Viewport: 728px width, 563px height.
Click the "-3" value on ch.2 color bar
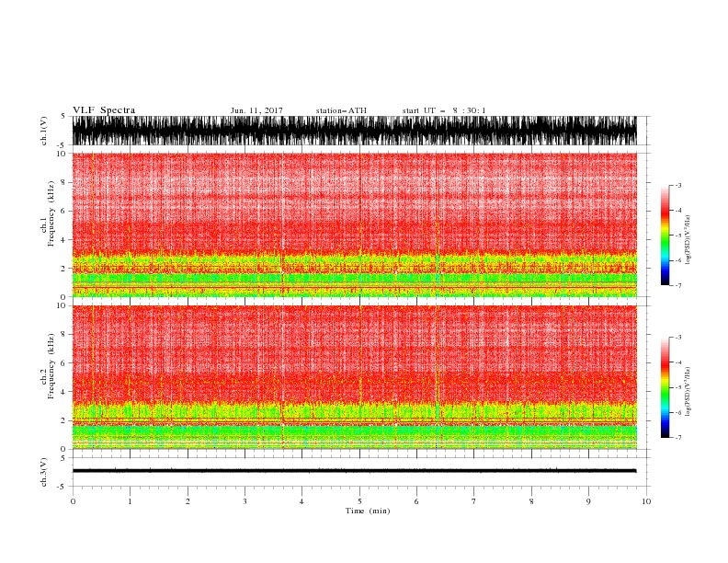tap(677, 338)
